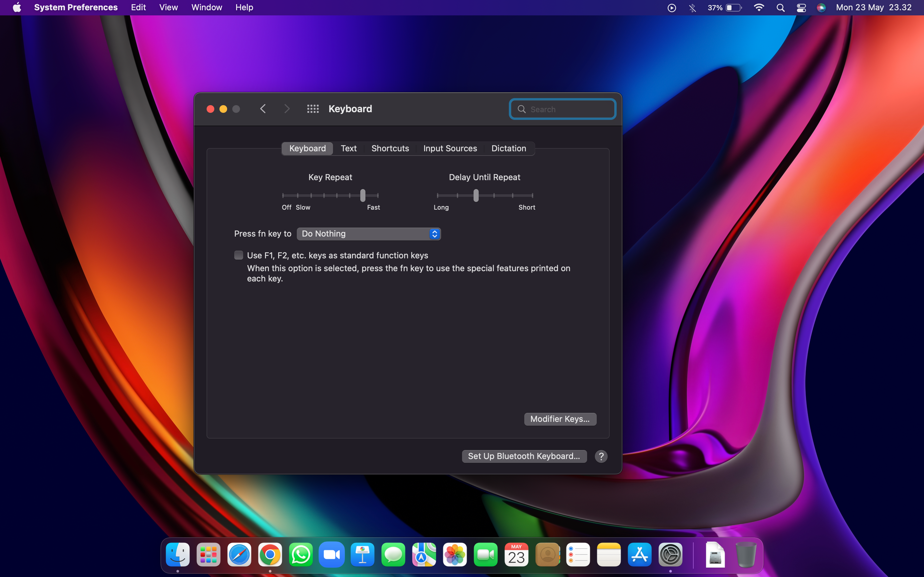Screen dimensions: 924x577
Task: Open the View menu
Action: (168, 8)
